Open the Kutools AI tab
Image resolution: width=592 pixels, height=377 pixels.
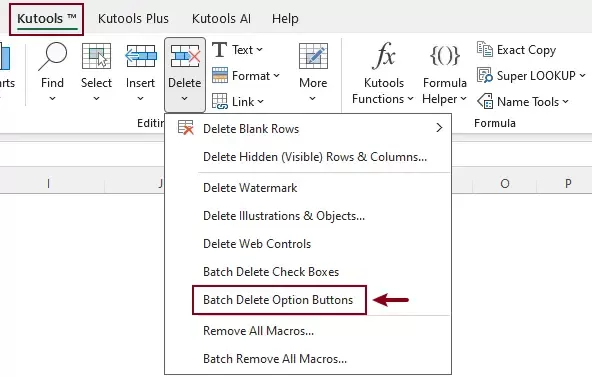[x=221, y=18]
